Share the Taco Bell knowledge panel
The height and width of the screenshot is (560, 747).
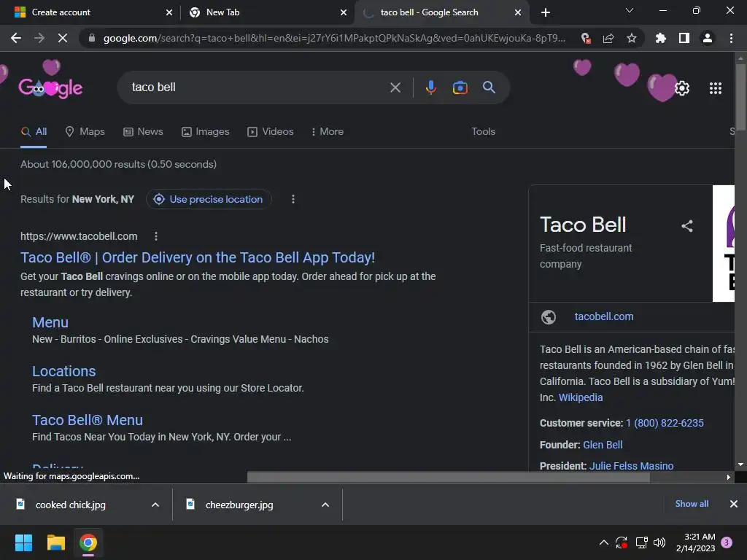(x=686, y=226)
